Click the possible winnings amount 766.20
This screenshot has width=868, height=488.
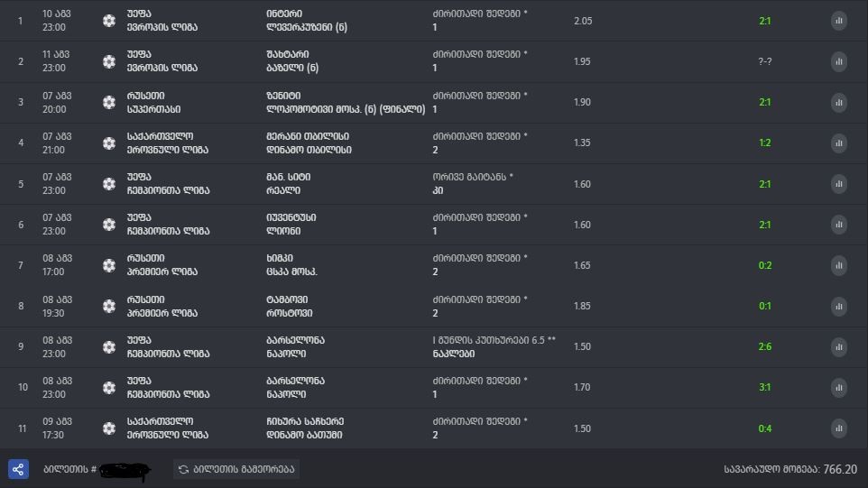point(840,469)
